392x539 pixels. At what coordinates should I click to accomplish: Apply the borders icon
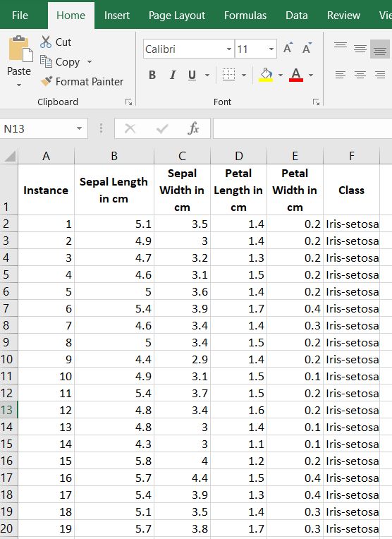pyautogui.click(x=228, y=75)
